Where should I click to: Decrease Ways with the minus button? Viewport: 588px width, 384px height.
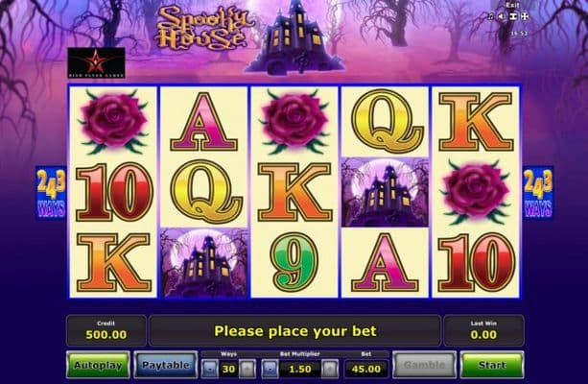[x=210, y=369]
